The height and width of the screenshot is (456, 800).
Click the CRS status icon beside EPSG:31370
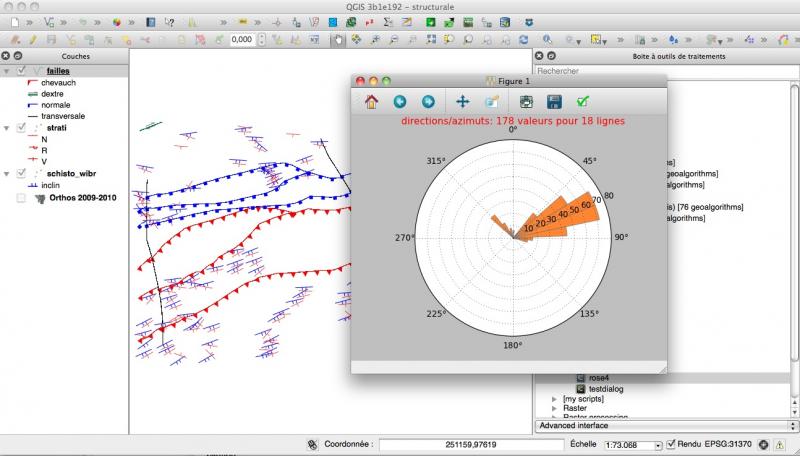tap(763, 444)
